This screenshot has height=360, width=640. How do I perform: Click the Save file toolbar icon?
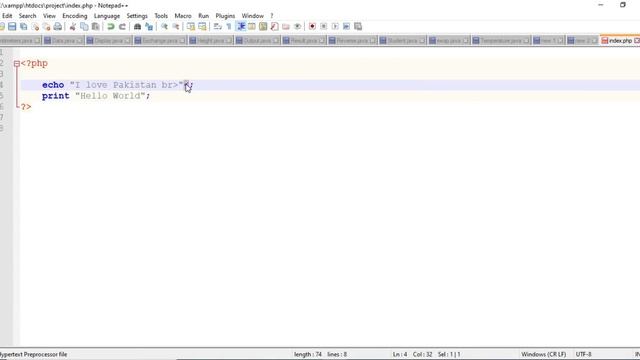(x=12, y=27)
